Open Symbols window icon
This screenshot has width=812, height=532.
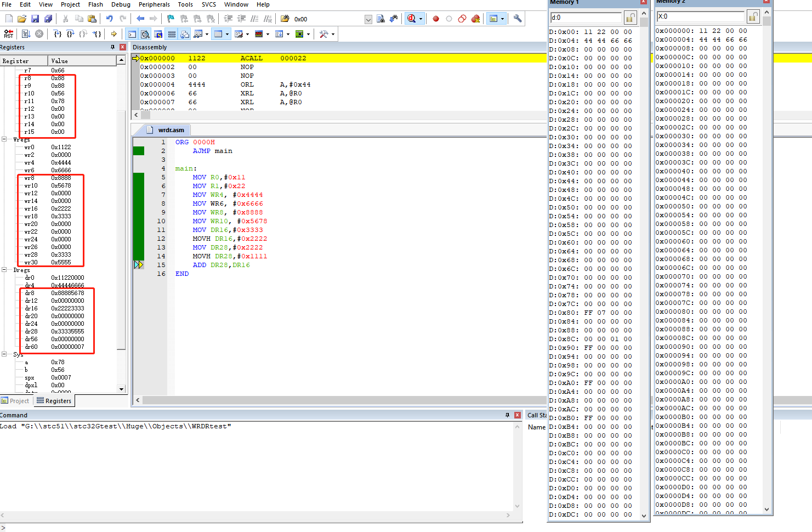pos(158,34)
